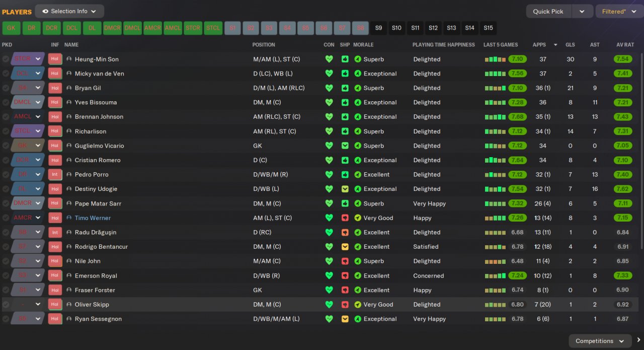Click Heung-Min Son's condition heart icon
This screenshot has width=644, height=350.
pos(329,59)
